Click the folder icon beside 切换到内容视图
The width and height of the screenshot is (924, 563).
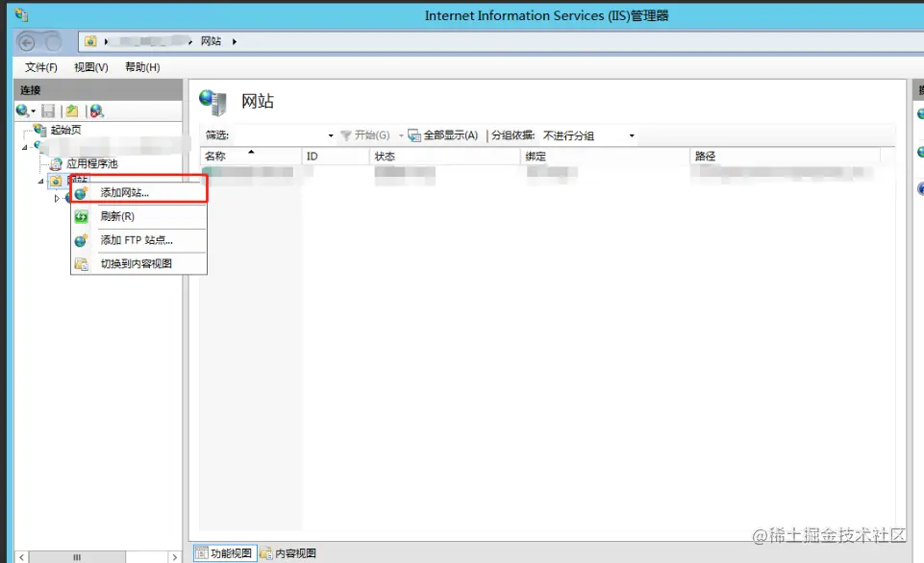point(82,264)
